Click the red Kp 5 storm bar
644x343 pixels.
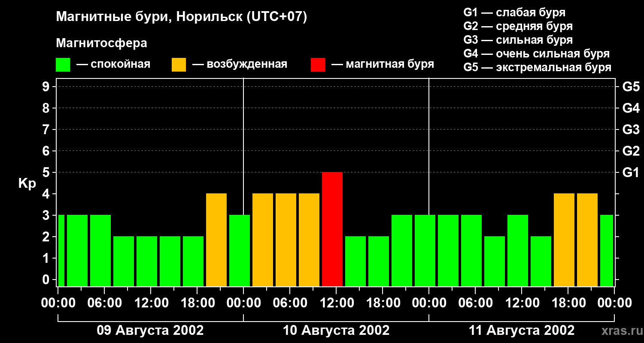[x=332, y=229]
